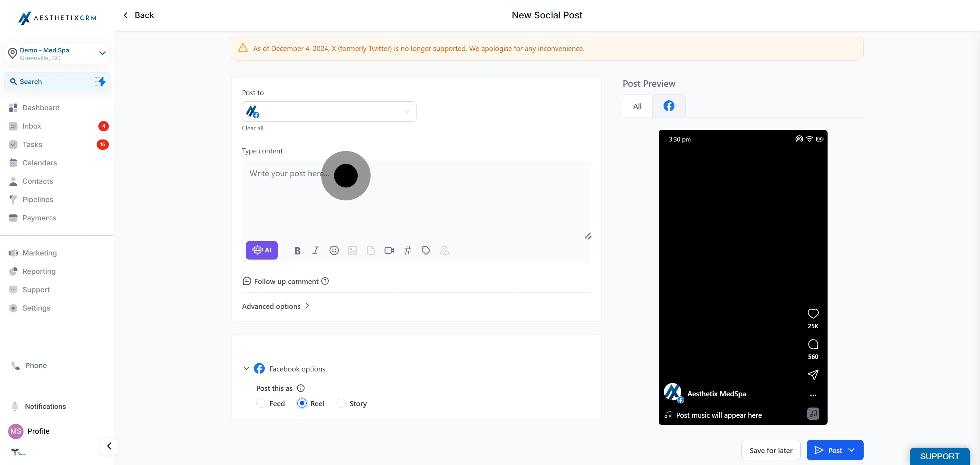Toggle italic text formatting

tap(315, 251)
